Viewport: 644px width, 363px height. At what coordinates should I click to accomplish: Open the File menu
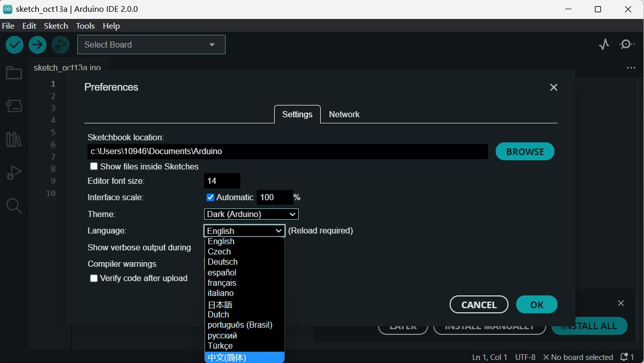tap(8, 26)
